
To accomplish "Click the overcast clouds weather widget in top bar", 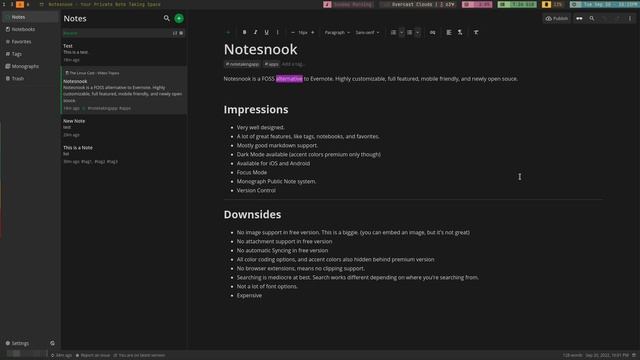I will (417, 4).
